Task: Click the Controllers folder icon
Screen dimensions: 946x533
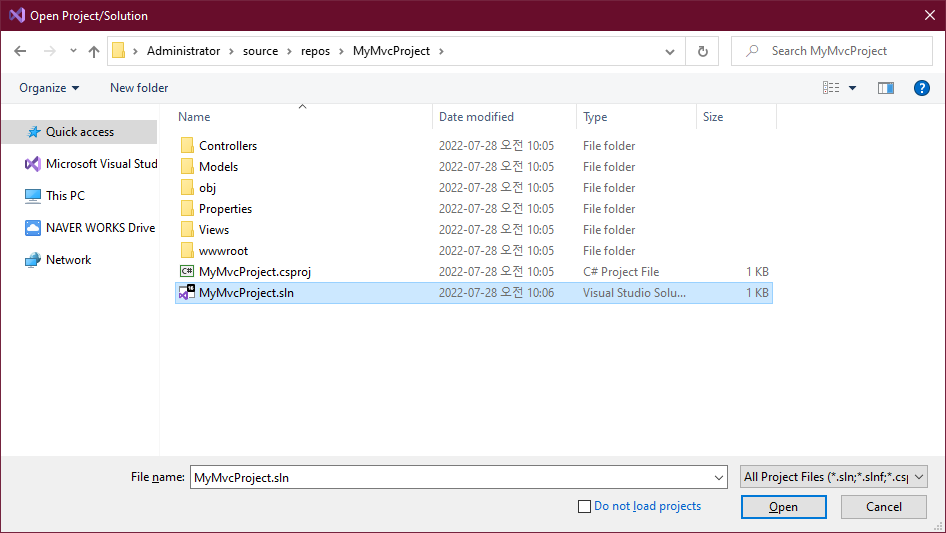Action: [187, 145]
